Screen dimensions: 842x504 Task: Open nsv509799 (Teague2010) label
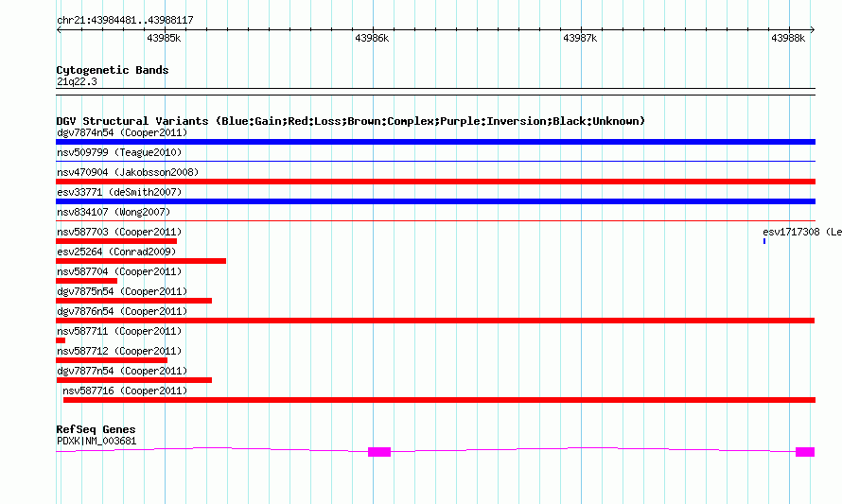119,152
